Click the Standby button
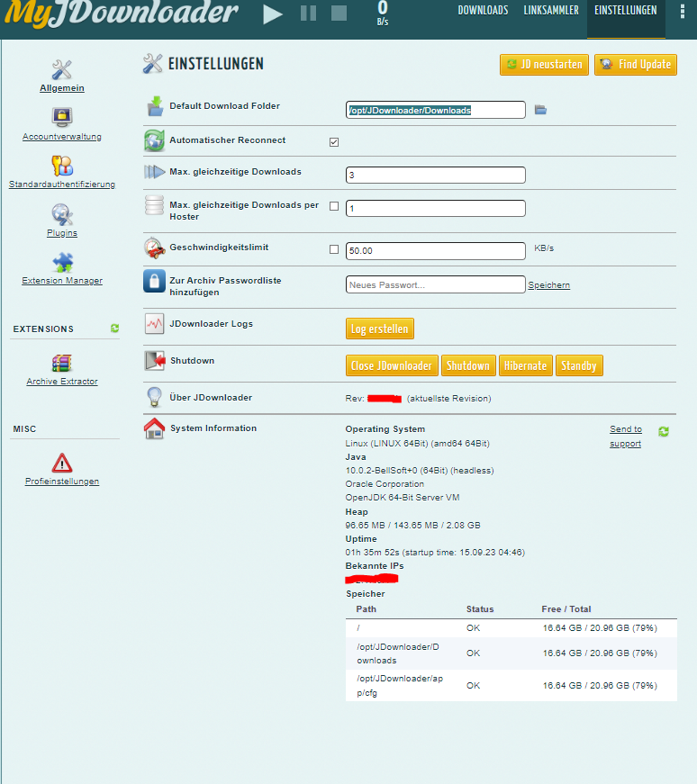The width and height of the screenshot is (697, 784). coord(579,365)
